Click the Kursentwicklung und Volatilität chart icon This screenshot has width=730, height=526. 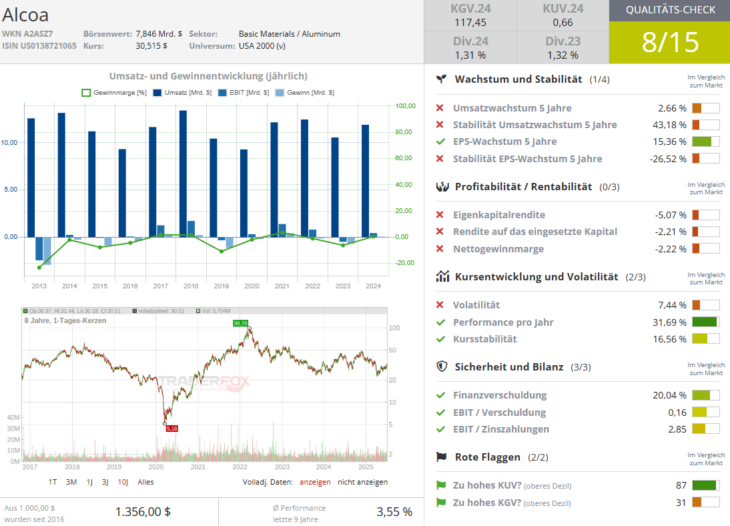[442, 277]
